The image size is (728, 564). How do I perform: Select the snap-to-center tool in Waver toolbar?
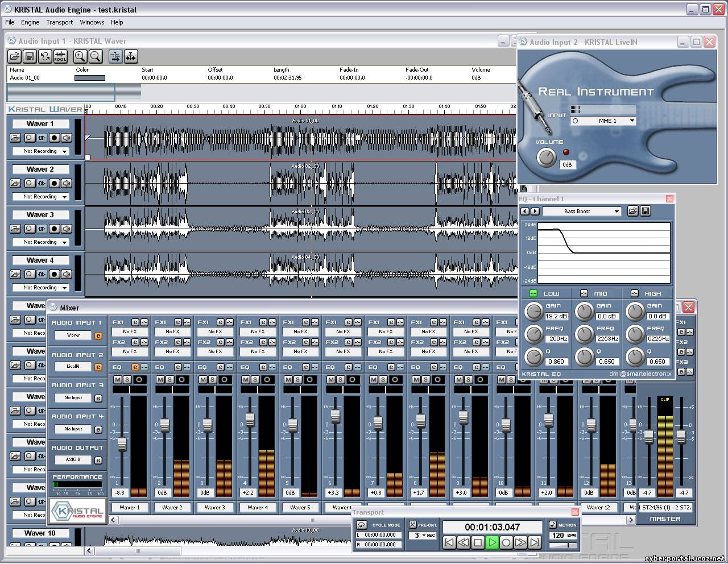[x=131, y=56]
